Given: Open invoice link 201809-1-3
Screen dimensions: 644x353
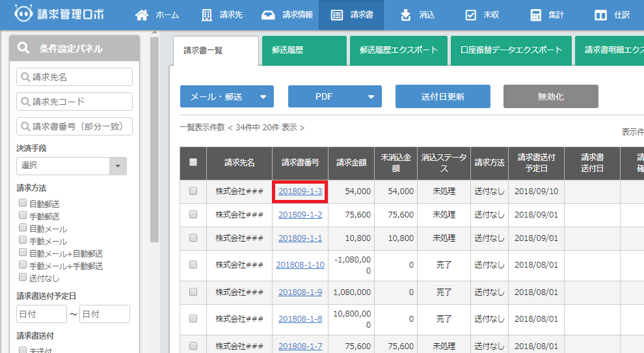Looking at the screenshot, I should pyautogui.click(x=300, y=191).
